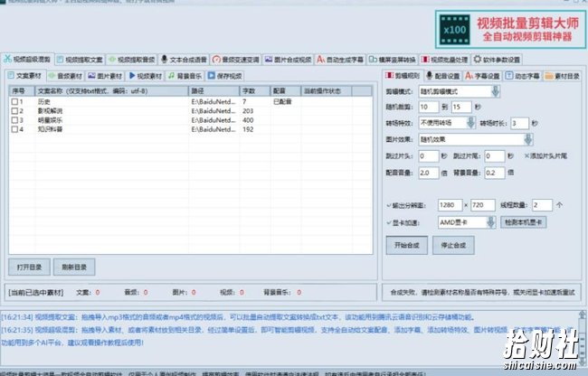Click the random clip minimum field showing 10
This screenshot has width=588, height=376.
point(429,107)
